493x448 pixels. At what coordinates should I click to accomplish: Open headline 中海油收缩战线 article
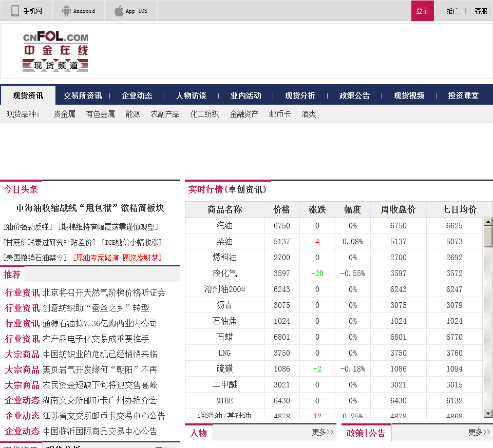pos(90,208)
